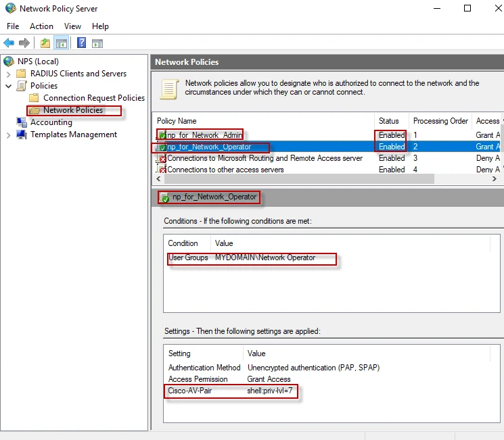Expand the Templates Management node

[9, 135]
